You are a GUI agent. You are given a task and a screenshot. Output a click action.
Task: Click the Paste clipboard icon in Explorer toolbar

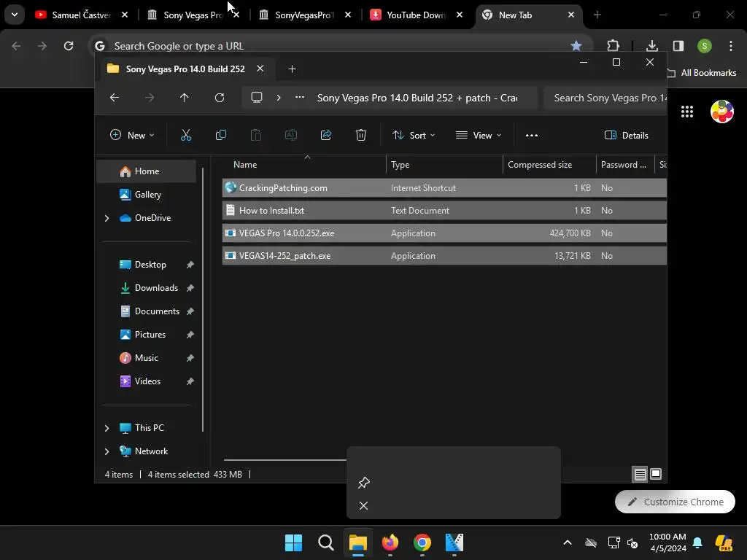click(256, 135)
